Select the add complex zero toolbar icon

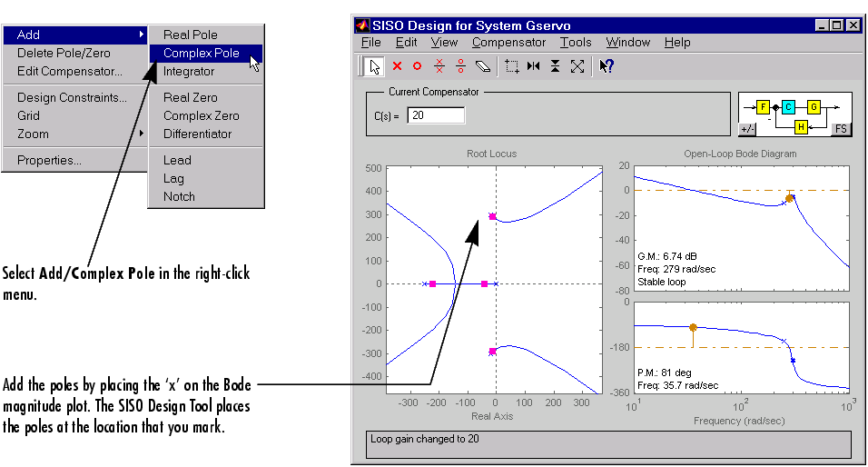tap(460, 66)
